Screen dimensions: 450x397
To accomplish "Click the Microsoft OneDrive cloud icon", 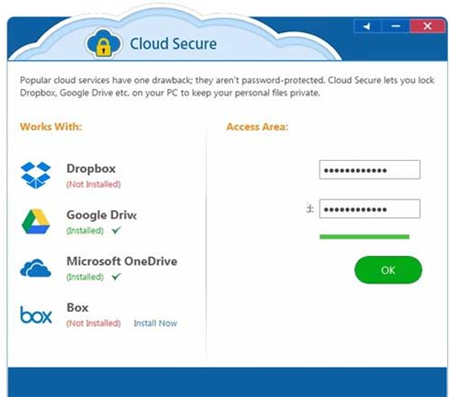I will pos(36,268).
